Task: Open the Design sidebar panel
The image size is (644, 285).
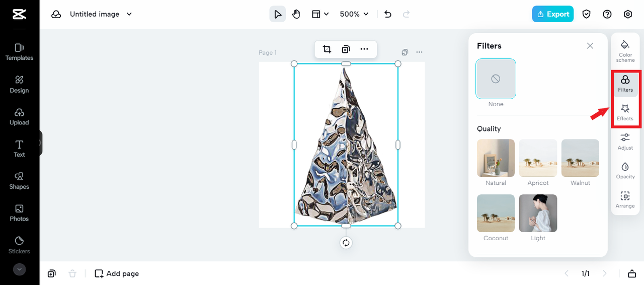Action: coord(19,84)
